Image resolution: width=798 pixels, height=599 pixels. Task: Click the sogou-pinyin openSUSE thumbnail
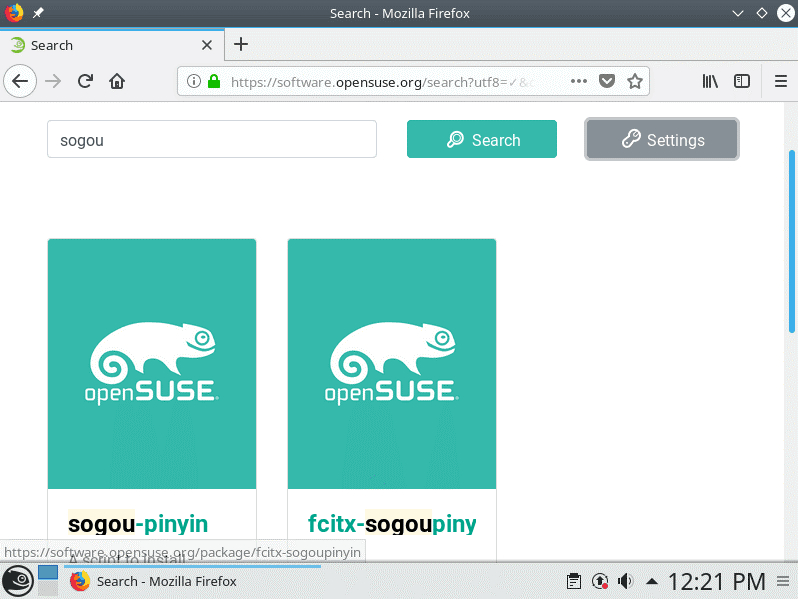pyautogui.click(x=152, y=364)
